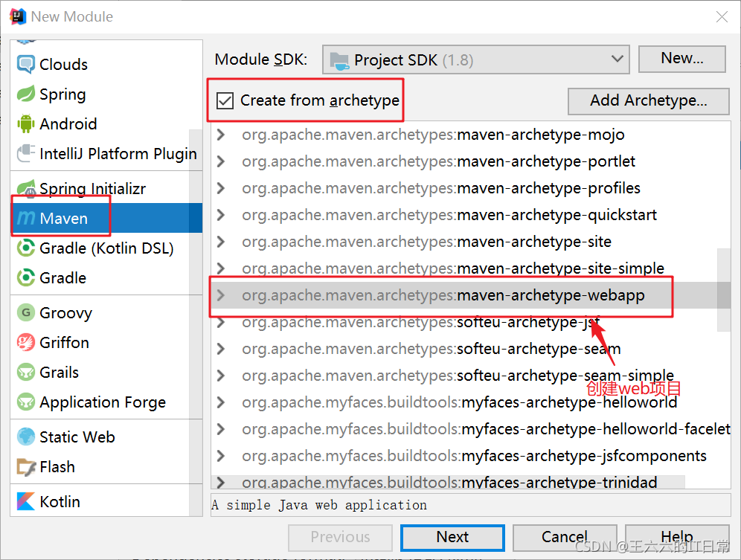Select myfaces-archetype-jsfcomponents row

click(x=471, y=456)
